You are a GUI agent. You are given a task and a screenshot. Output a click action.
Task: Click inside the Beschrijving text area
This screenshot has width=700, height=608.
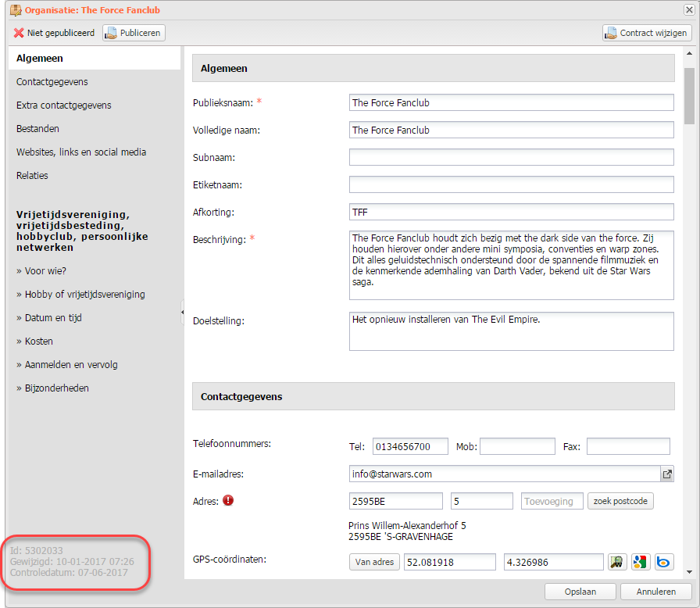tap(511, 265)
